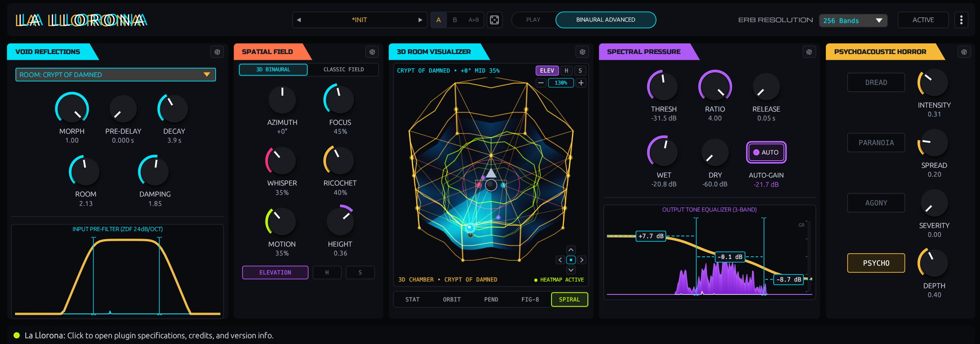Randomize the Spatial Field panel

point(372,52)
